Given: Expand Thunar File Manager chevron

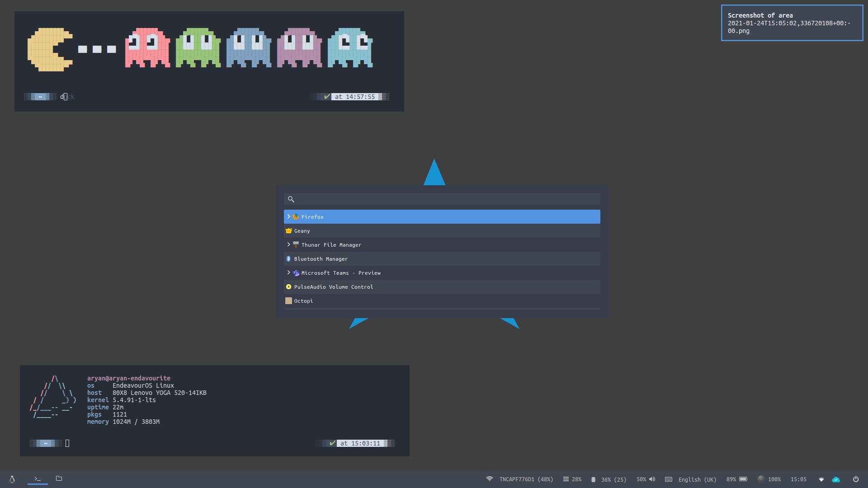Looking at the screenshot, I should 288,244.
